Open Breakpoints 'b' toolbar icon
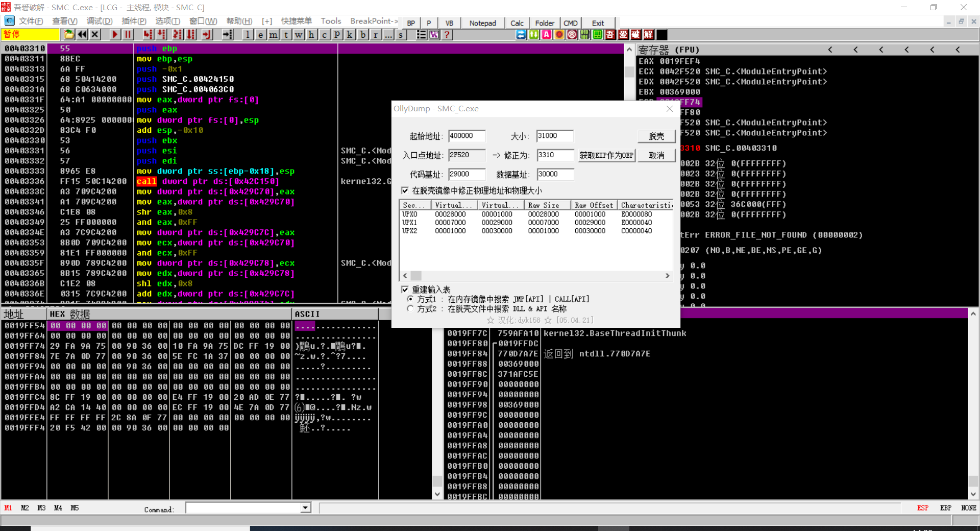Viewport: 980px width, 531px height. [x=363, y=35]
